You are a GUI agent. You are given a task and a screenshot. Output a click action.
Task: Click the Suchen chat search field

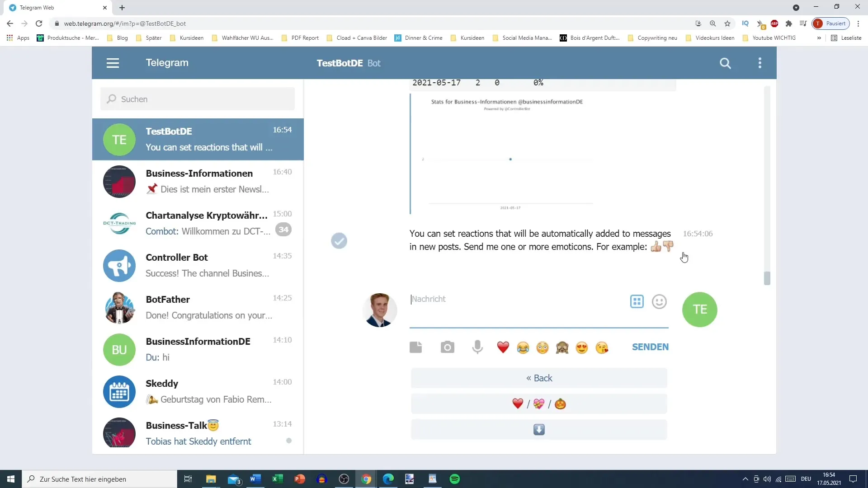(x=198, y=99)
